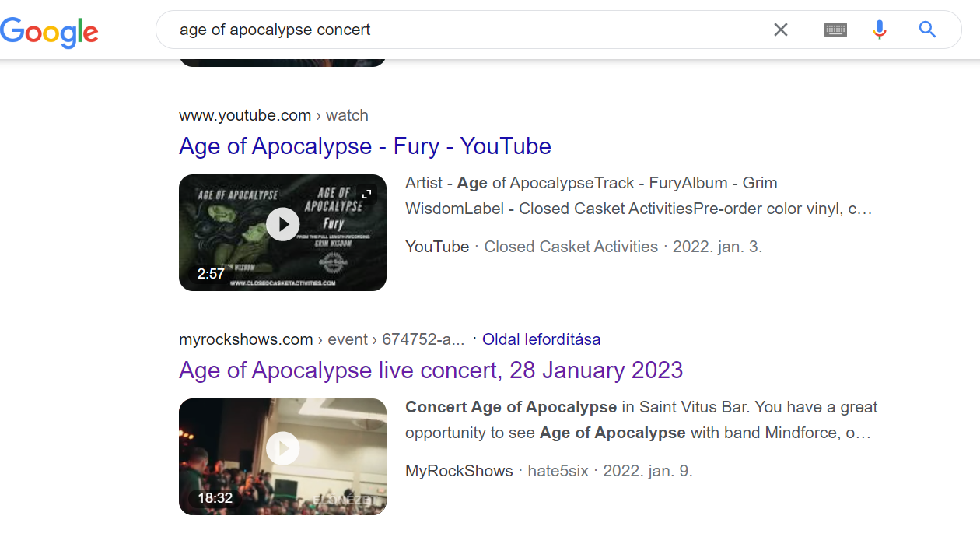
Task: Play the Fury video thumbnail
Action: click(x=282, y=225)
